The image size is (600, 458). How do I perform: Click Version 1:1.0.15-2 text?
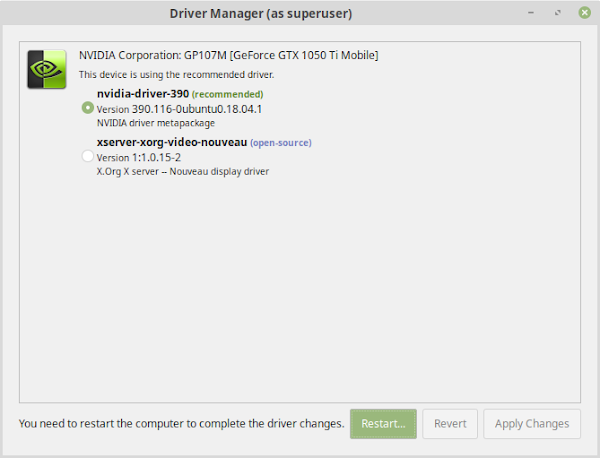coord(139,158)
